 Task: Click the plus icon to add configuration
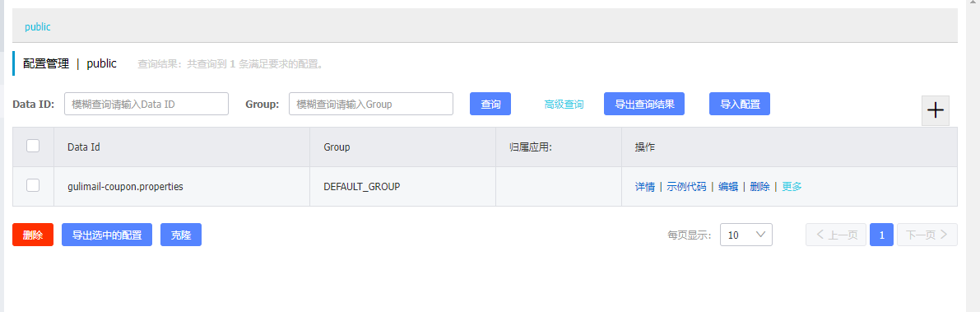pyautogui.click(x=935, y=110)
